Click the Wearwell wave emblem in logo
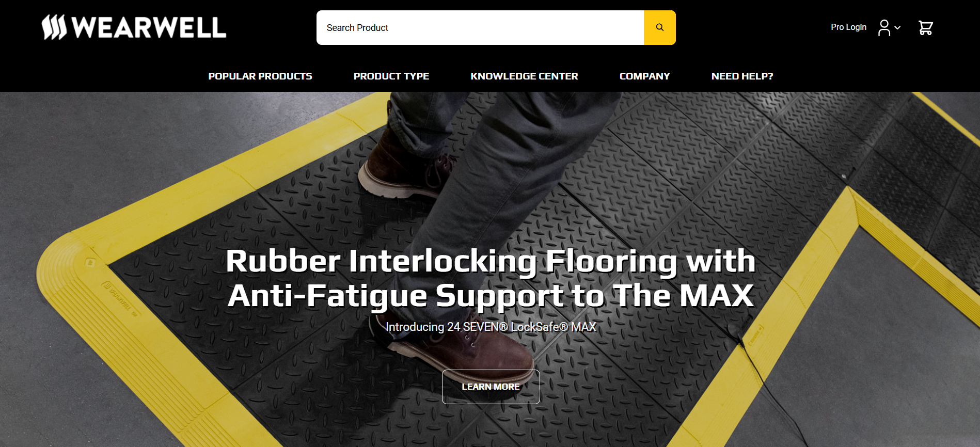This screenshot has height=447, width=980. 54,27
